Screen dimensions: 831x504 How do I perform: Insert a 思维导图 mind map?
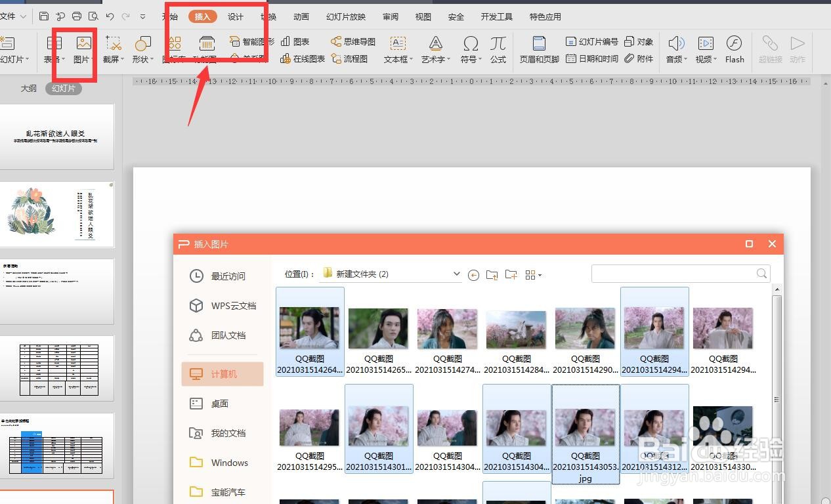click(x=353, y=41)
